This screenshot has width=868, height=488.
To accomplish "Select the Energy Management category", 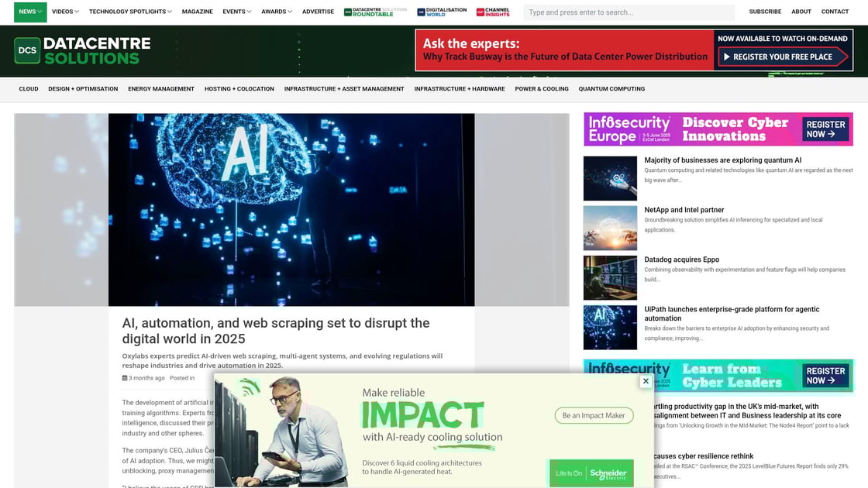I will [x=161, y=88].
